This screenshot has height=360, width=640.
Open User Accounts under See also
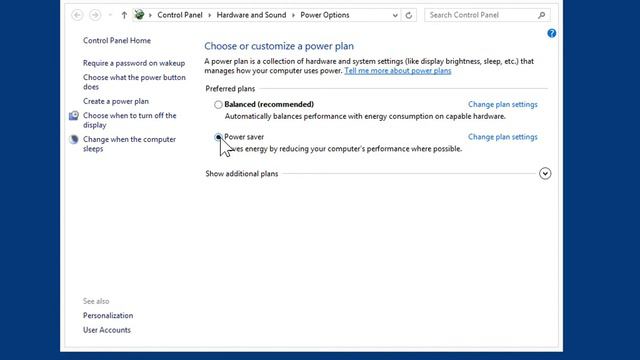107,330
